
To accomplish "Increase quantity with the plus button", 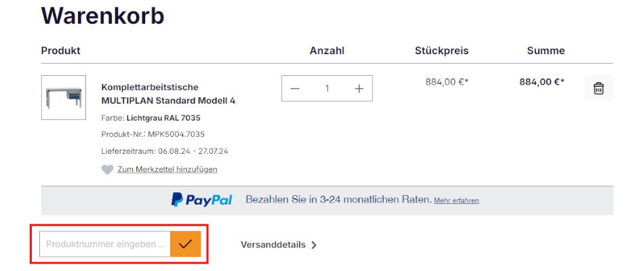I will [359, 89].
